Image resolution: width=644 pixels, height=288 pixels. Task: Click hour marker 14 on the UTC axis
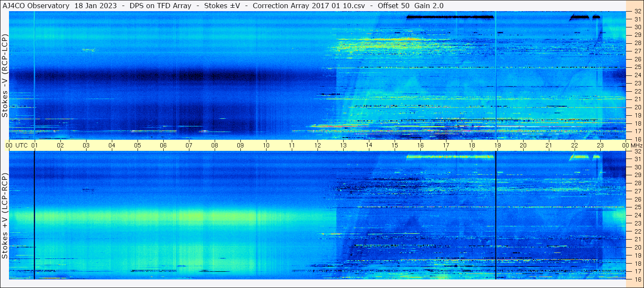click(369, 146)
